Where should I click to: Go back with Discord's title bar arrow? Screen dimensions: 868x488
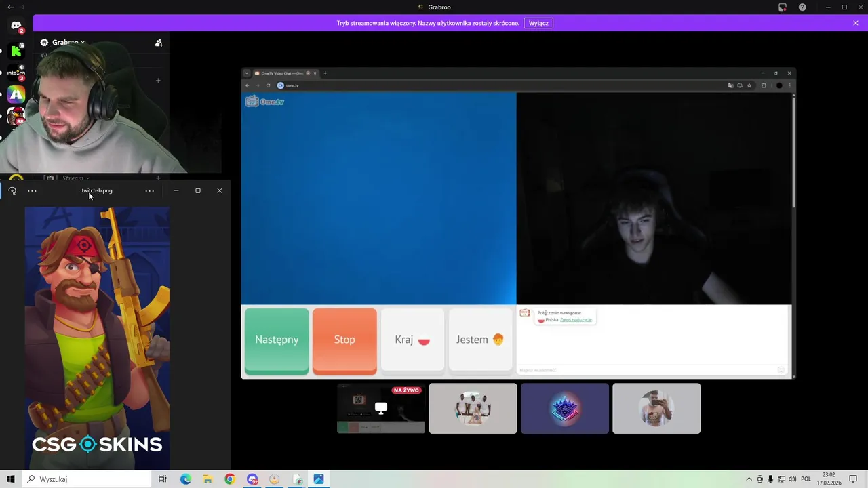pyautogui.click(x=10, y=7)
